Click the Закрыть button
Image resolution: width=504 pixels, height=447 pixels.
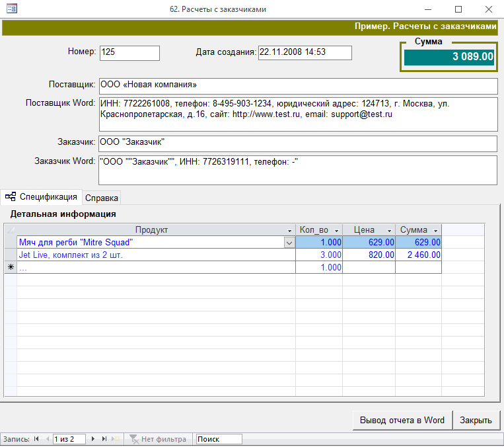[476, 421]
